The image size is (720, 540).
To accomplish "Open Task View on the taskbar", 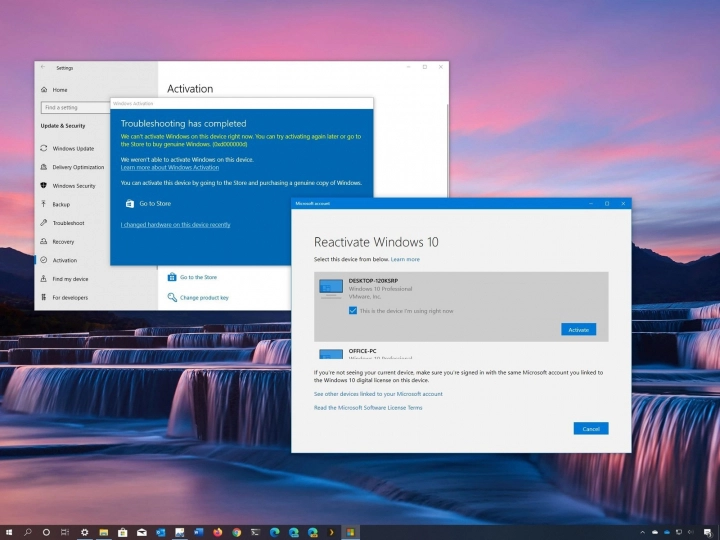I will click(x=65, y=532).
